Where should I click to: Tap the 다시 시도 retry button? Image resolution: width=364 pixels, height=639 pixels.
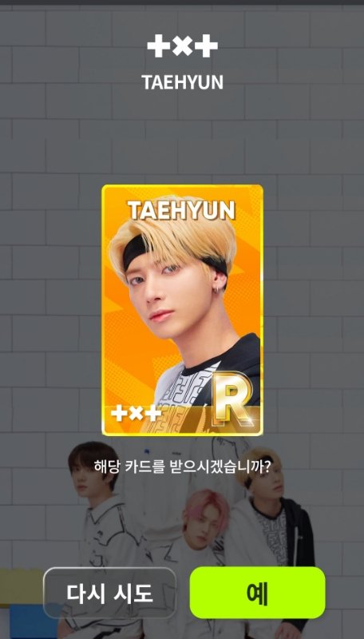tap(109, 593)
